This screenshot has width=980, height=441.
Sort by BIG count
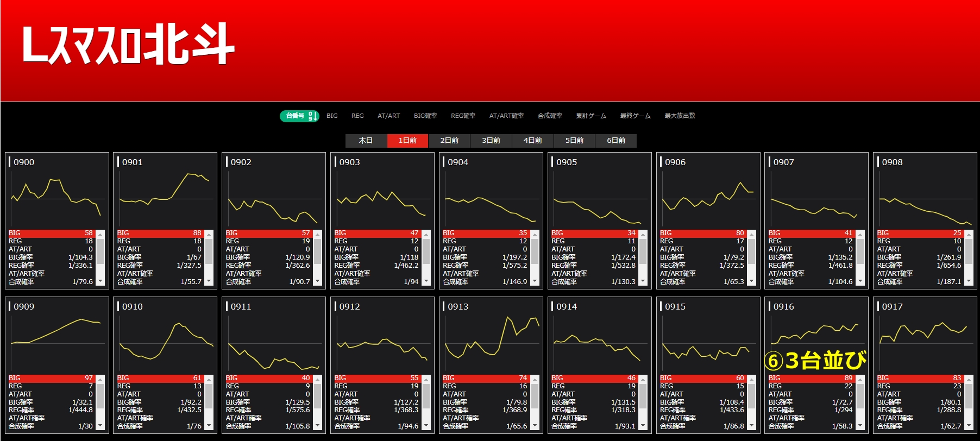[332, 116]
